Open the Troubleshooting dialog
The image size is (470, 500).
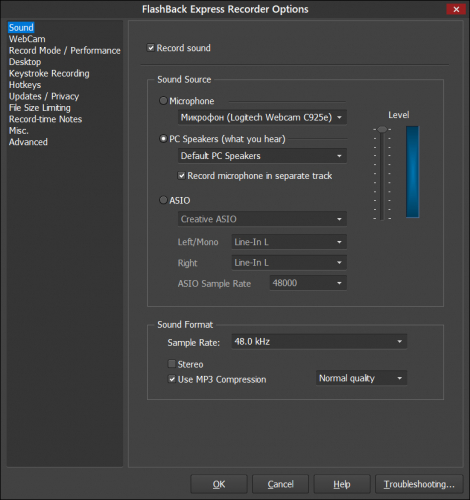point(419,484)
